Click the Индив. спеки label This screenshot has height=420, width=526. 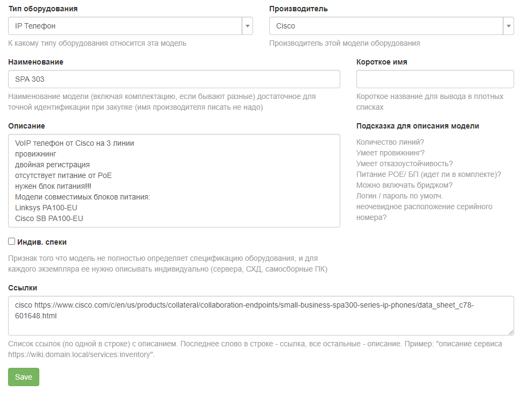[42, 242]
